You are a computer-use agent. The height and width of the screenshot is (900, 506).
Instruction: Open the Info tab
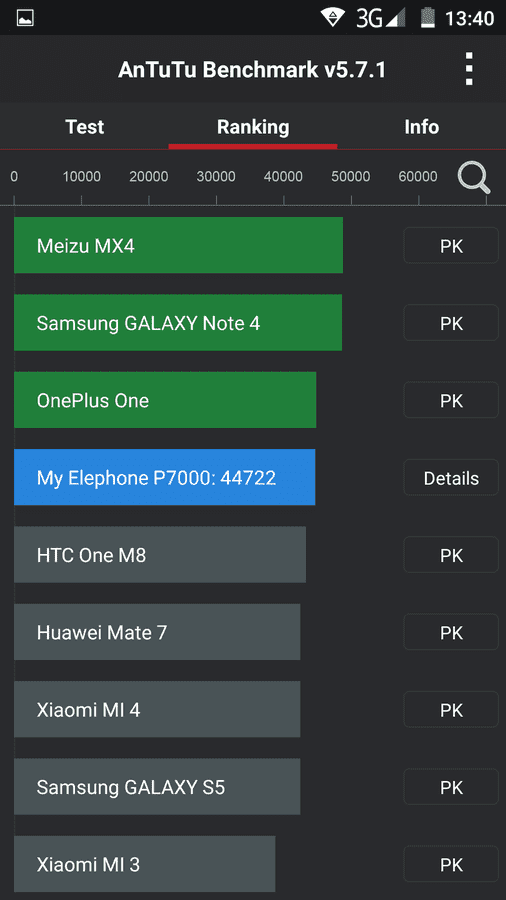tap(422, 126)
